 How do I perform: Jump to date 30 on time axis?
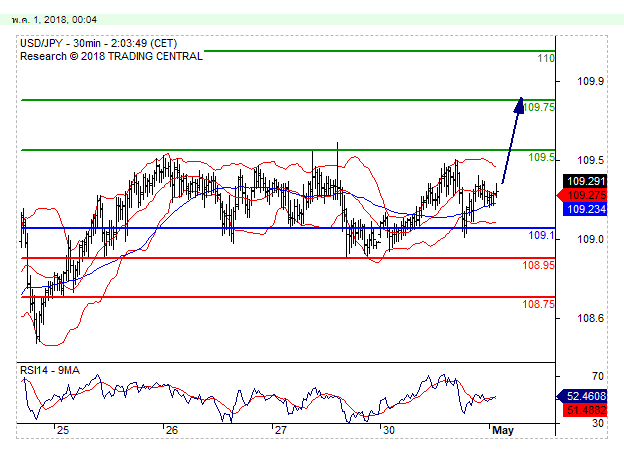pos(391,430)
